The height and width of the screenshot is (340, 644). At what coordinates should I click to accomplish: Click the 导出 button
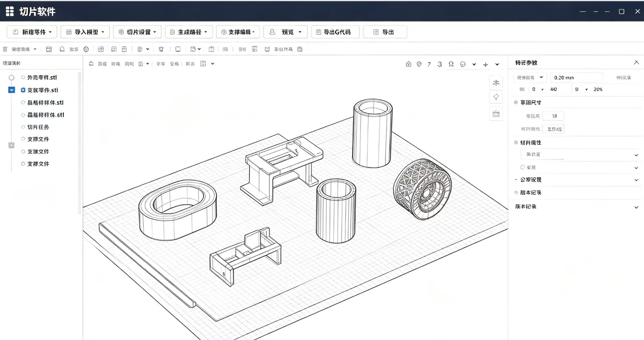point(385,32)
